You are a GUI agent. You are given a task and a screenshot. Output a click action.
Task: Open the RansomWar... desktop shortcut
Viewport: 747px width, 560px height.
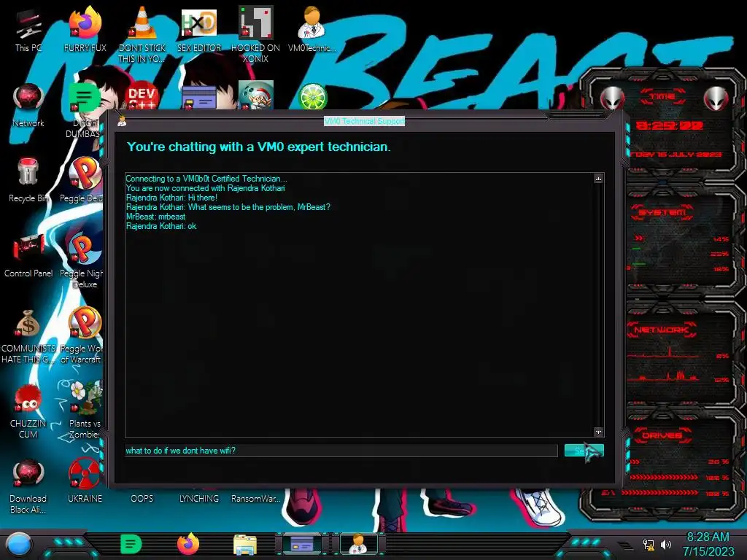(255, 498)
